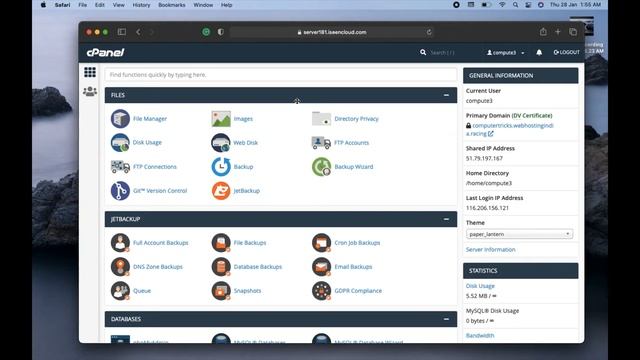Open the DNS Zone Backups icon

(120, 267)
